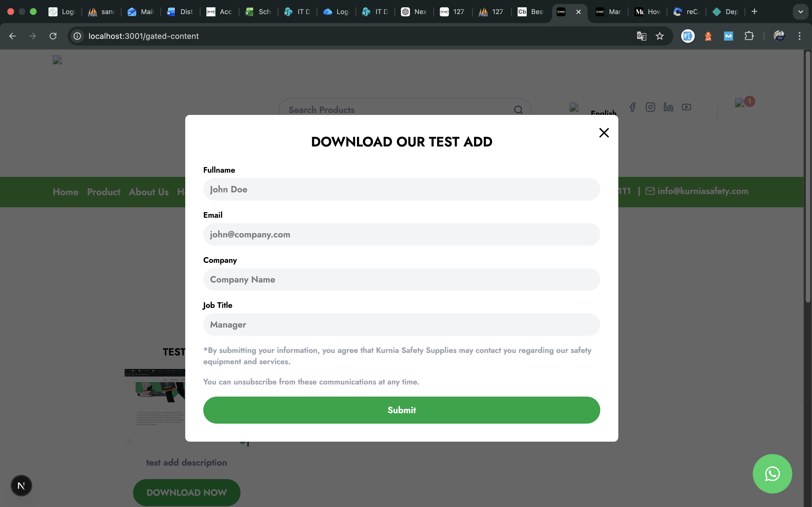Expand the tab search chevron
This screenshot has width=812, height=507.
click(x=801, y=12)
